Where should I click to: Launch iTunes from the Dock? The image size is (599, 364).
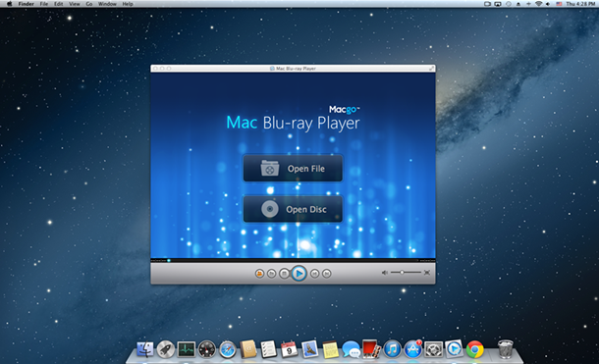[x=393, y=349]
